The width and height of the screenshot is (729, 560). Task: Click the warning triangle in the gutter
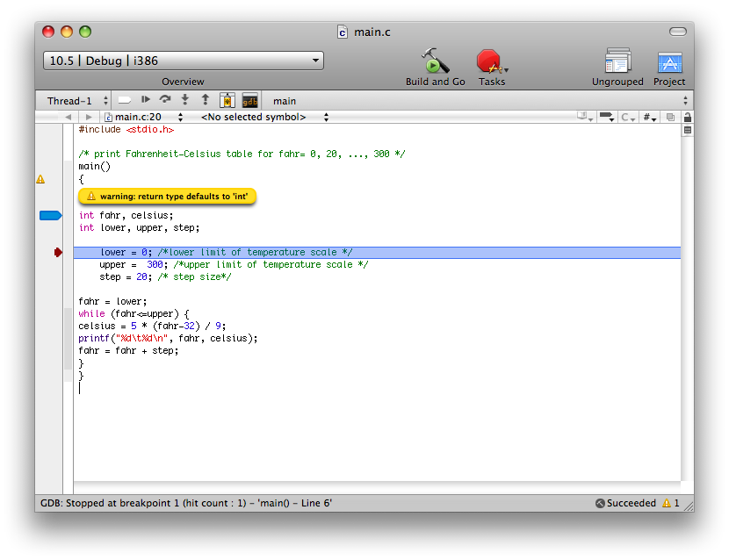pyautogui.click(x=40, y=179)
